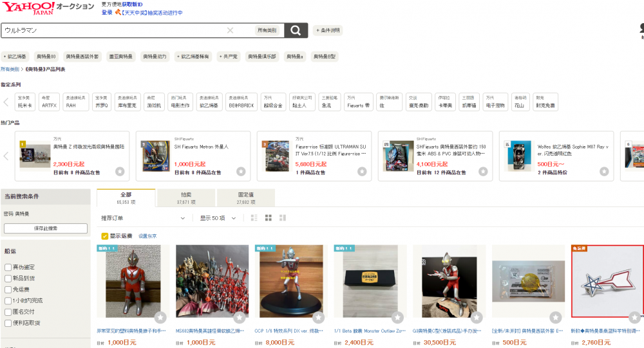Select the 万代 超级合金 series chip
The image size is (644, 348).
(x=273, y=102)
